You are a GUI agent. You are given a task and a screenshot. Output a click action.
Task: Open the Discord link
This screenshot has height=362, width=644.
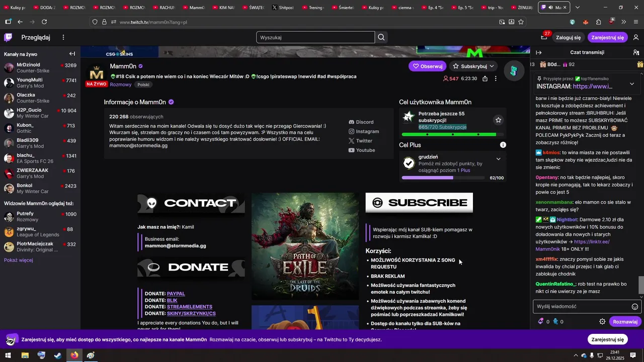point(361,122)
